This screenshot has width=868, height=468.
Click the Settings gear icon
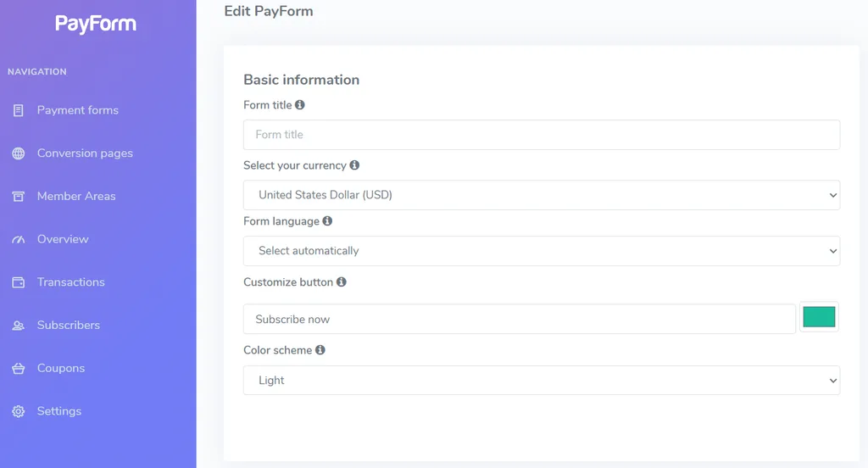click(x=19, y=411)
